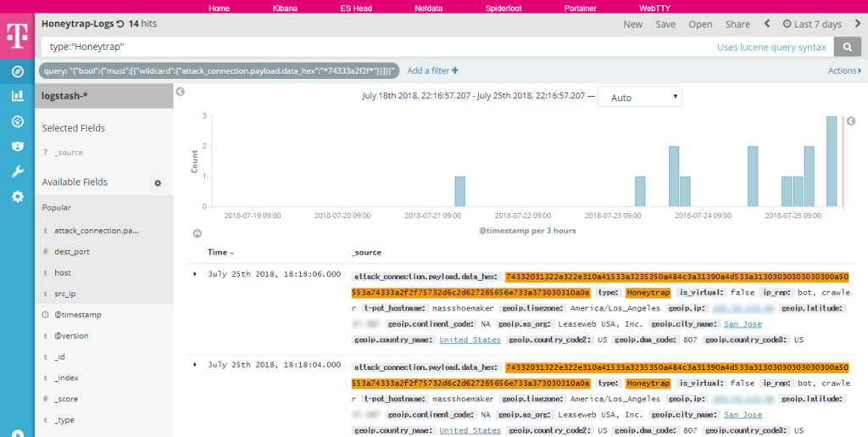Expand the 18:18:06.000 log row
Image resolution: width=868 pixels, height=437 pixels.
click(x=195, y=273)
